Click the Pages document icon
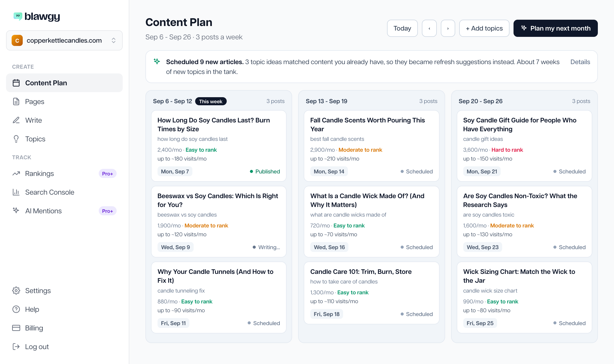This screenshot has width=614, height=364. pyautogui.click(x=16, y=101)
